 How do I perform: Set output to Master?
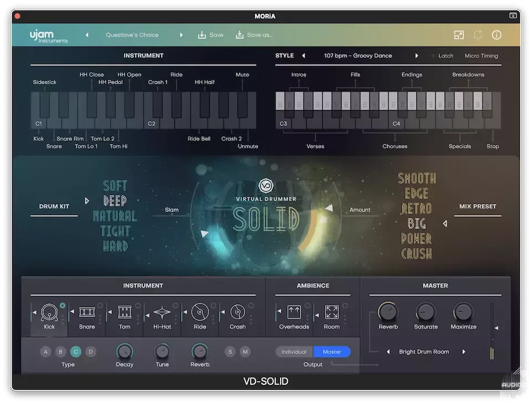(332, 352)
